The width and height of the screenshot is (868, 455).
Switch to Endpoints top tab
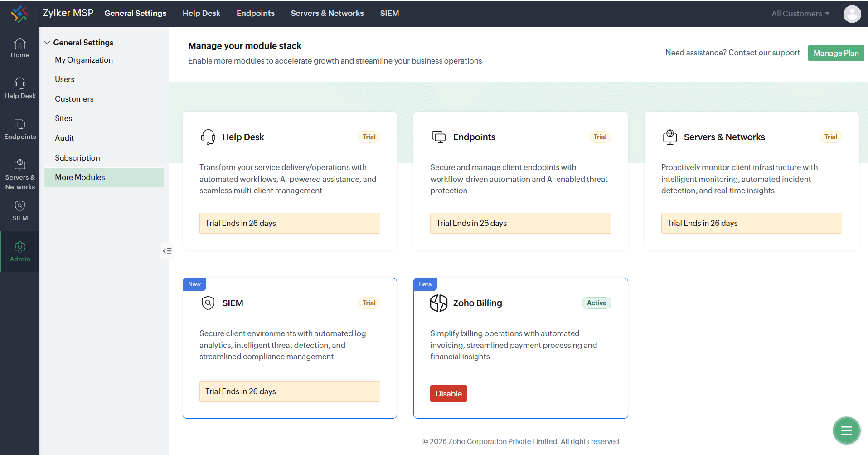pyautogui.click(x=256, y=13)
